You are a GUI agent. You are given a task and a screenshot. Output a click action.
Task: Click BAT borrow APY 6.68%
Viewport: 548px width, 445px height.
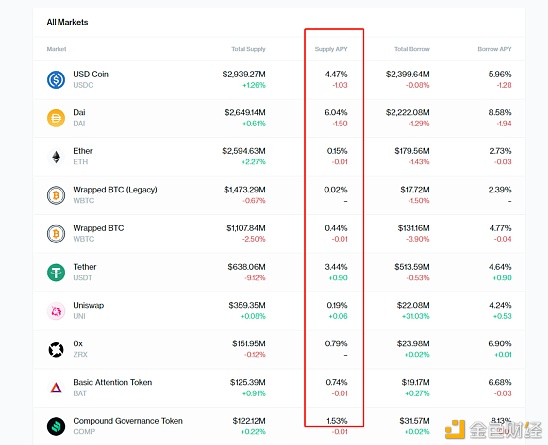pos(500,382)
